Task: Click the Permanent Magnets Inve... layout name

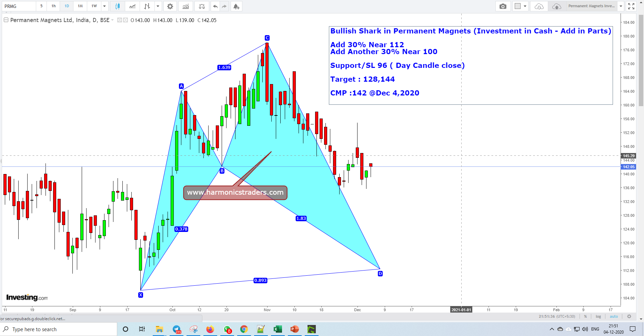Action: [x=592, y=6]
